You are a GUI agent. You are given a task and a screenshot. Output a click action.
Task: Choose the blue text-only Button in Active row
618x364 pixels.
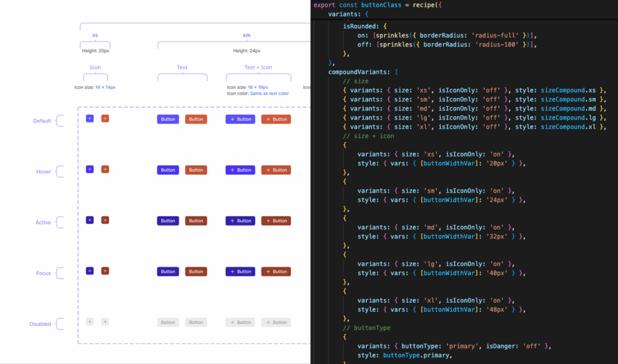tap(168, 221)
